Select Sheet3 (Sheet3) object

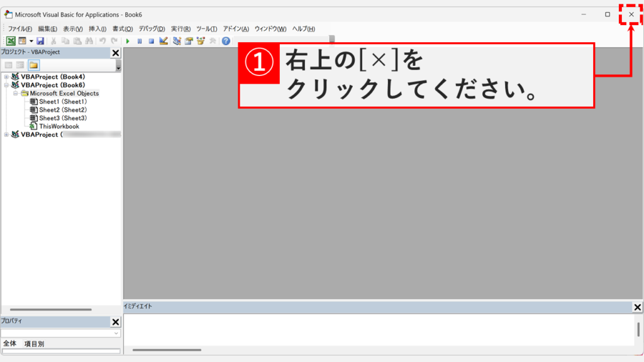[x=63, y=118]
